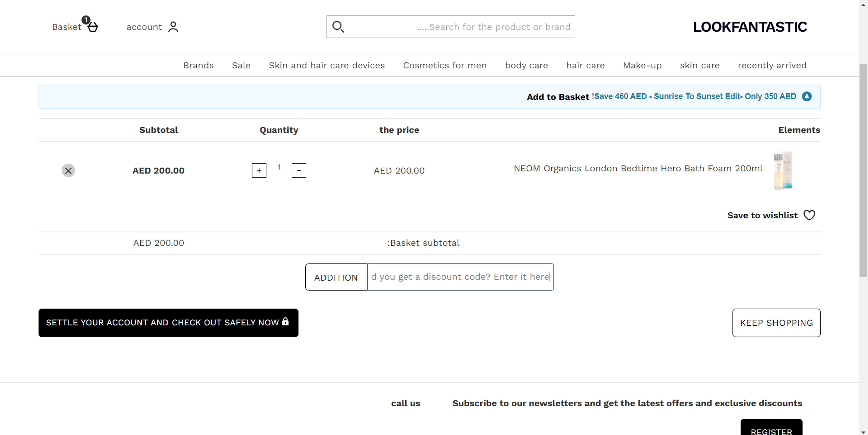Open the body care menu
This screenshot has height=435, width=868.
[x=526, y=66]
